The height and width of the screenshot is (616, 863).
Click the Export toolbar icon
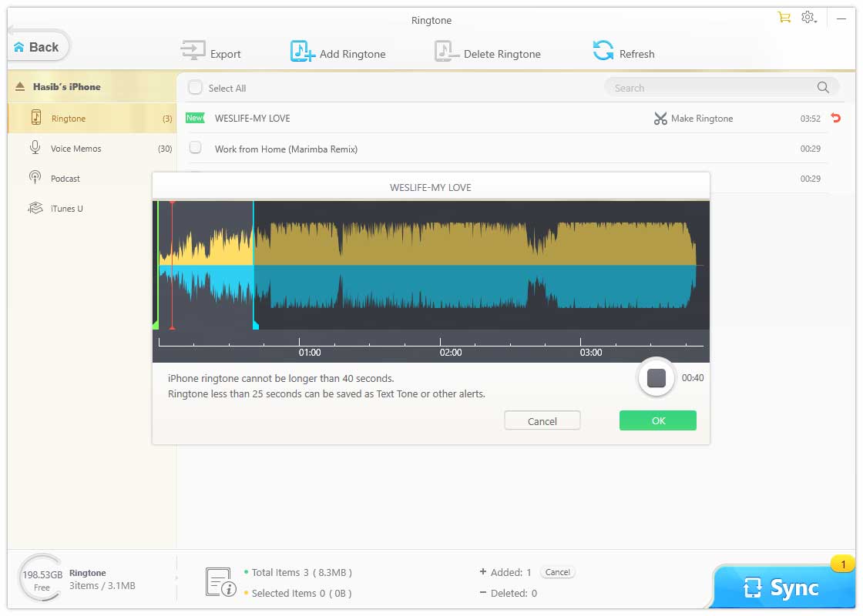[x=192, y=52]
